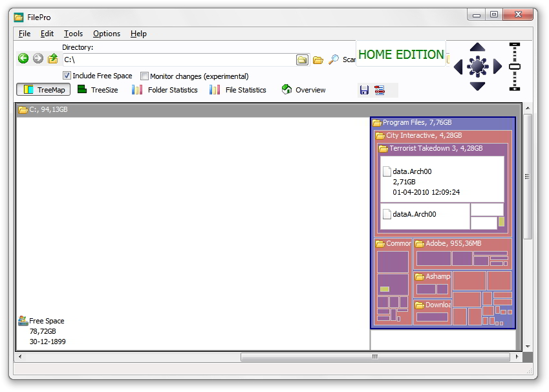Go up one folder level

pyautogui.click(x=53, y=58)
